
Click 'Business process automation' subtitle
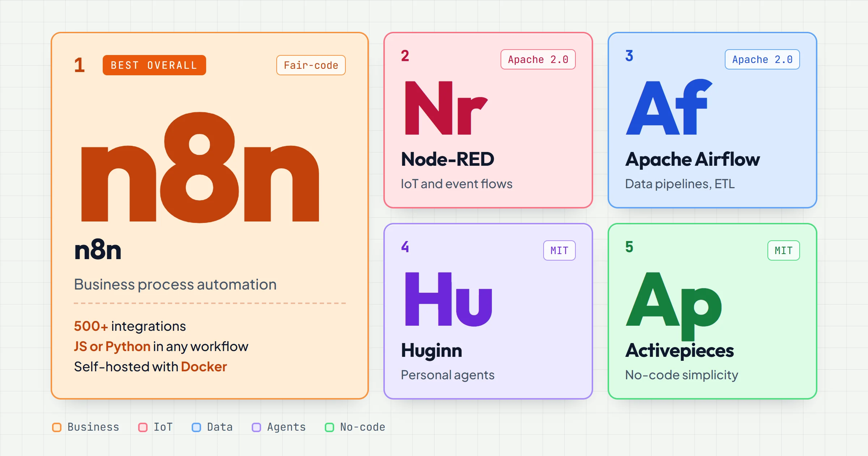(175, 284)
